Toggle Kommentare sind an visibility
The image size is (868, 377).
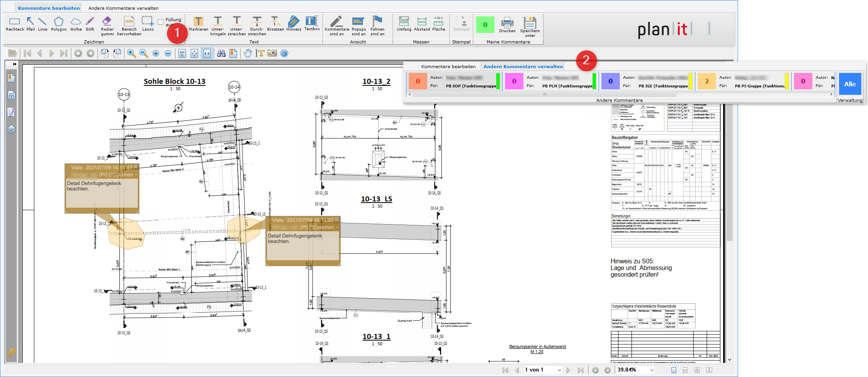click(x=337, y=25)
